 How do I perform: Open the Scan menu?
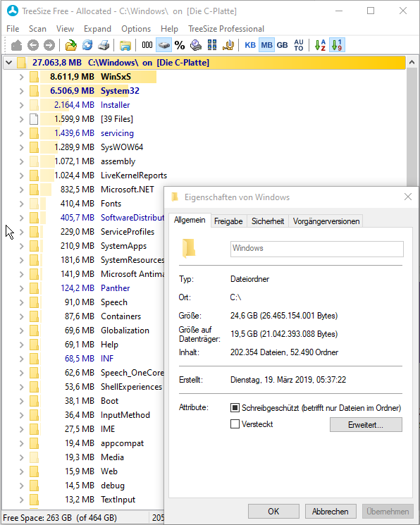pyautogui.click(x=37, y=29)
